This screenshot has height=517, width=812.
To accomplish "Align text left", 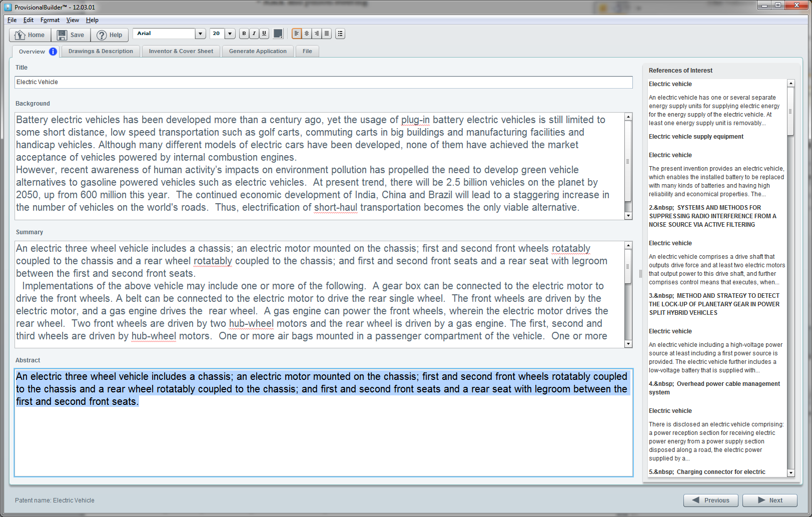I will (297, 34).
